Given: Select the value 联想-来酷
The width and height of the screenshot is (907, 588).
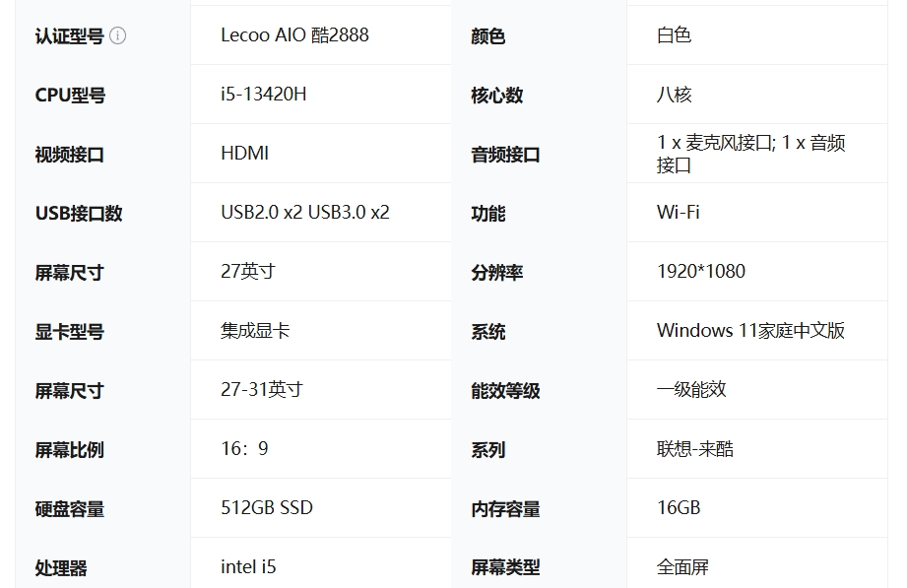Looking at the screenshot, I should [x=695, y=448].
